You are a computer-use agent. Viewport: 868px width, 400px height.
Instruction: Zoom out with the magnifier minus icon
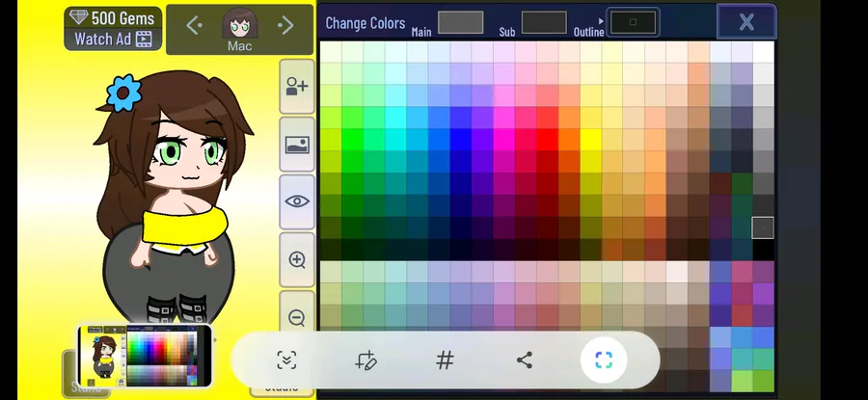coord(297,317)
